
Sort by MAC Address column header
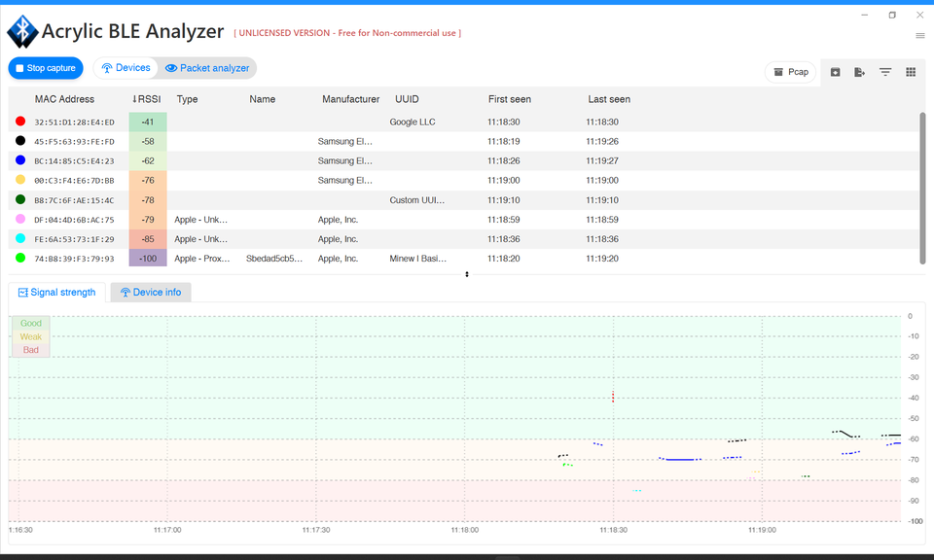(x=64, y=99)
